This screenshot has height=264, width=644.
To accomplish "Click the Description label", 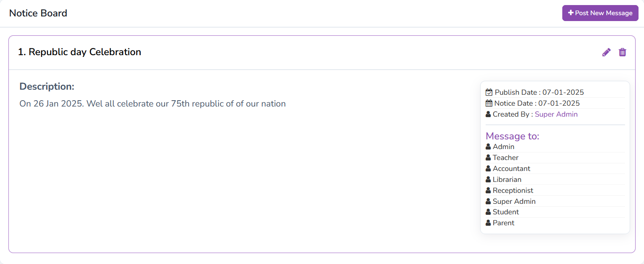I will point(47,86).
